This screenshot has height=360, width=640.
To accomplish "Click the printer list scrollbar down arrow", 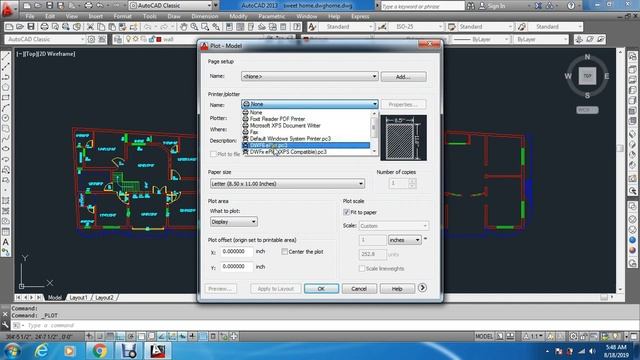I will tap(374, 151).
